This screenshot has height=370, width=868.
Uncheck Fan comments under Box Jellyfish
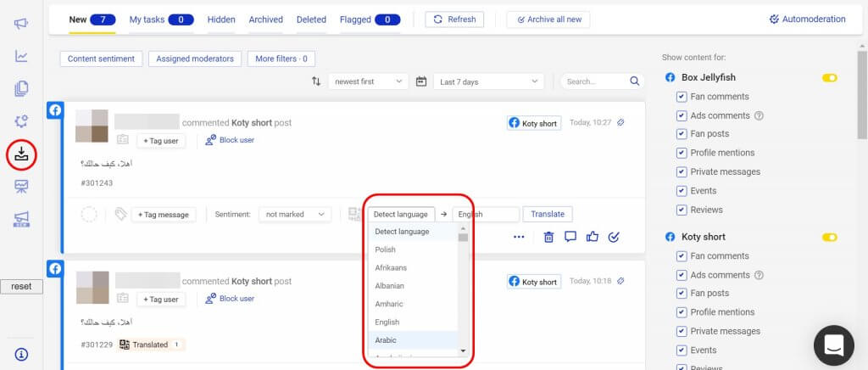point(682,97)
